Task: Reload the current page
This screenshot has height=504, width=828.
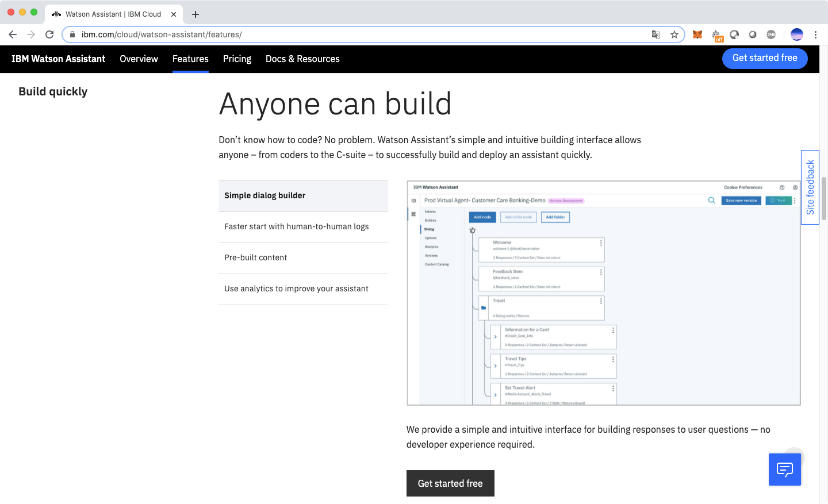Action: pyautogui.click(x=49, y=34)
